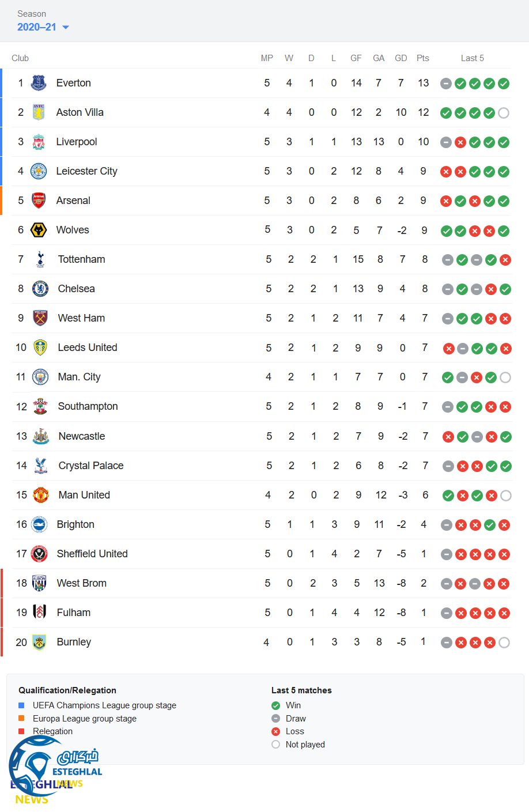Click the Chelsea club crest
The image size is (529, 812).
coord(40,289)
